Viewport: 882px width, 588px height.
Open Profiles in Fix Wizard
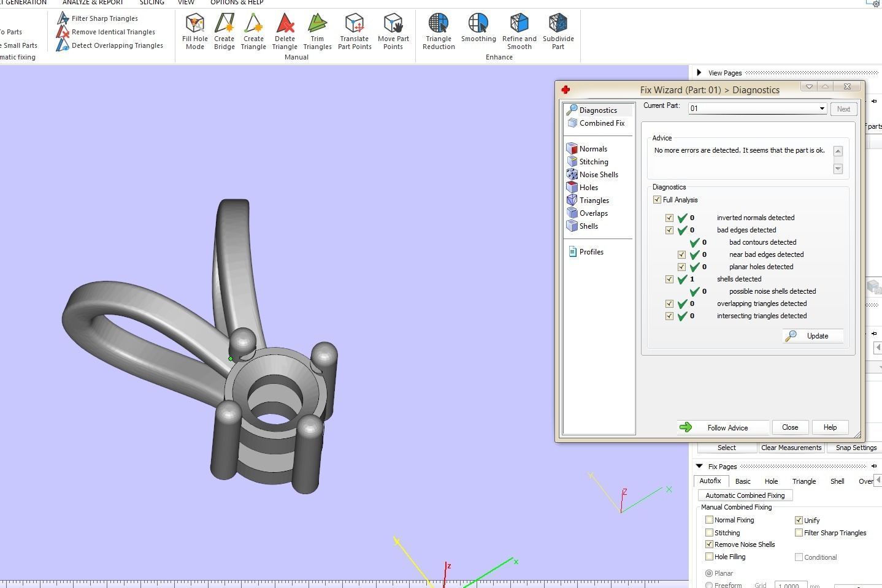pos(585,252)
